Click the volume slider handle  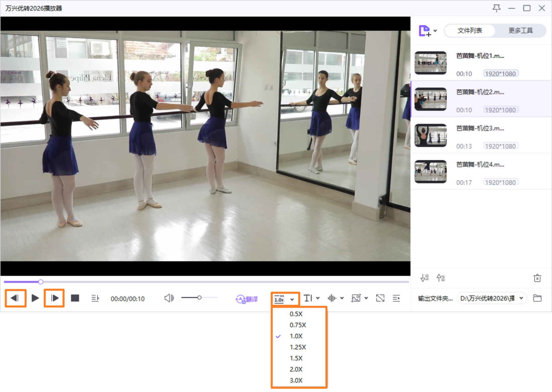click(199, 298)
